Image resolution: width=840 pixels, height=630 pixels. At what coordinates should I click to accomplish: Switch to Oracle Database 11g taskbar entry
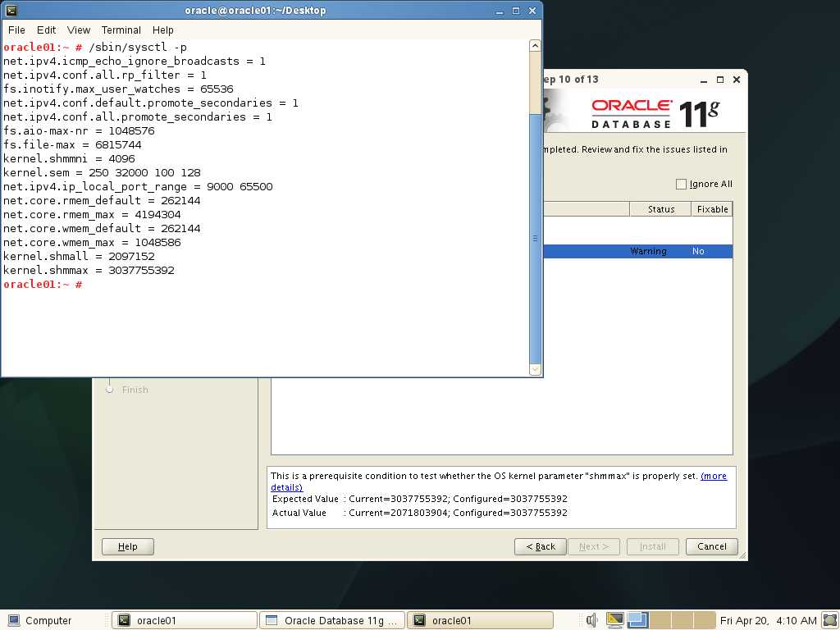332,620
